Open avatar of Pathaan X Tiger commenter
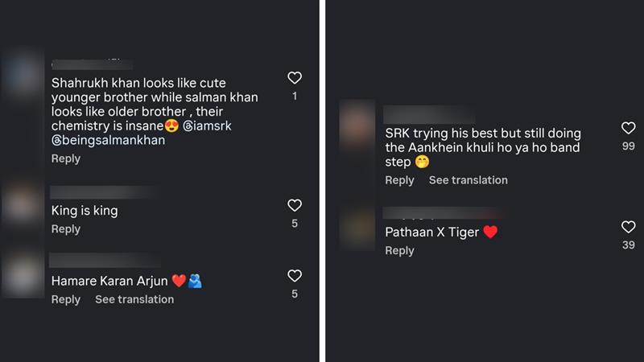Image resolution: width=644 pixels, height=362 pixels. click(x=357, y=228)
